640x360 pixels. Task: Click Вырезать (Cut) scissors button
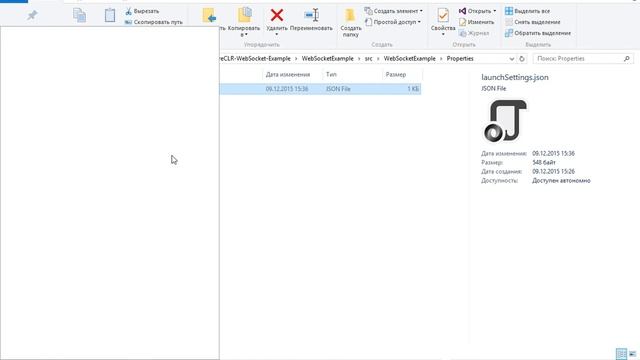click(142, 11)
